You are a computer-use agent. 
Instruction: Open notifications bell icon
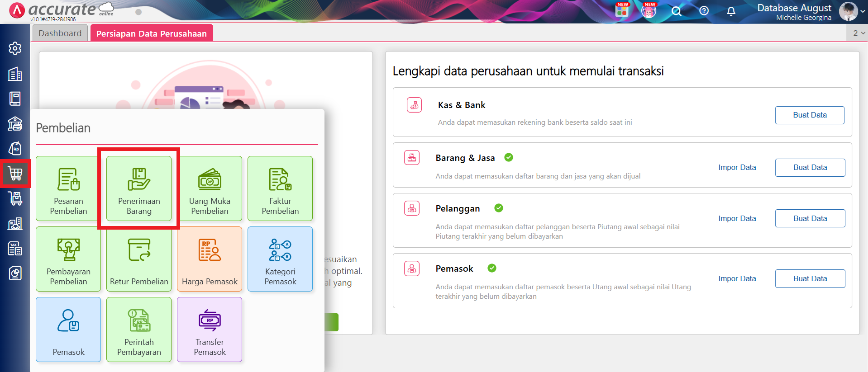coord(731,11)
